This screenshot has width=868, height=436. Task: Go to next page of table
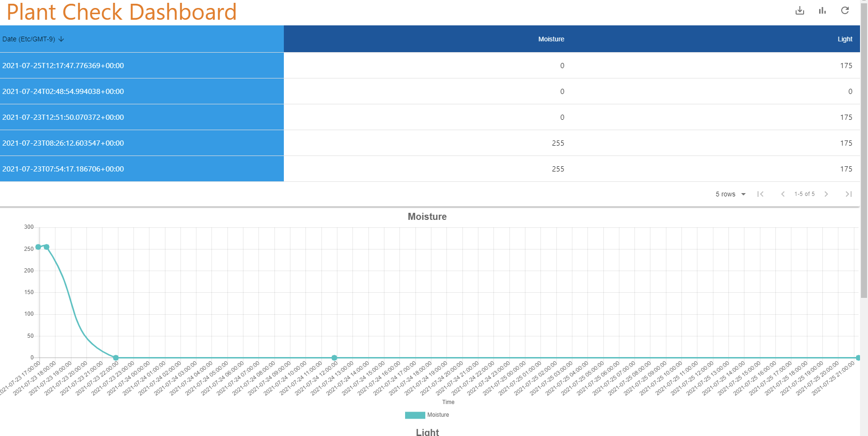click(x=826, y=194)
